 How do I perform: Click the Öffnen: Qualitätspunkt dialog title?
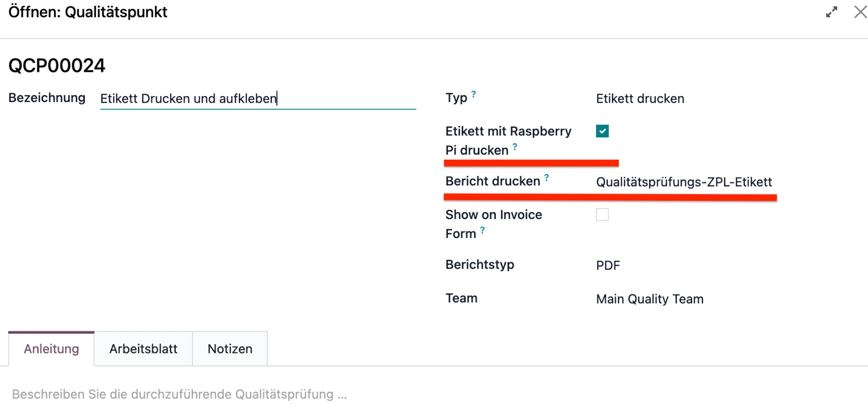click(88, 12)
